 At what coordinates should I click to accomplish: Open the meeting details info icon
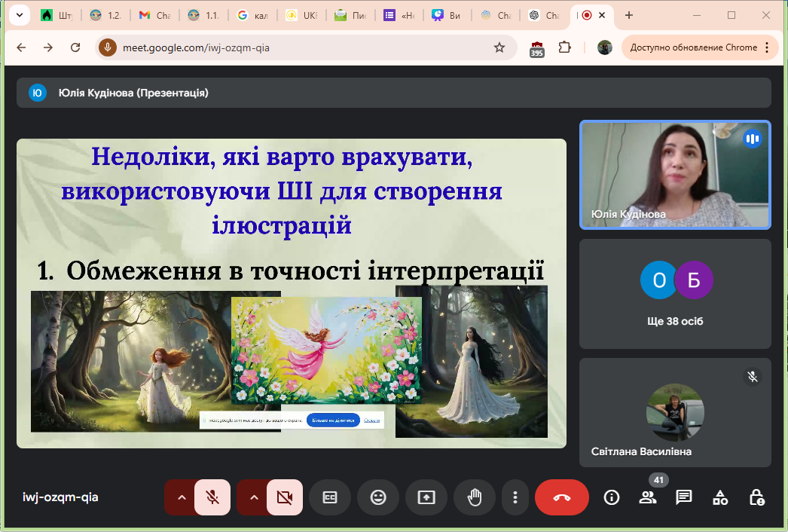tap(612, 497)
